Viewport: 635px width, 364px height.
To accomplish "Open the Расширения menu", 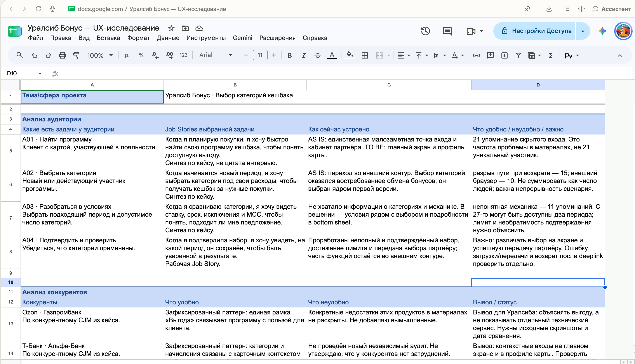I will pos(277,38).
